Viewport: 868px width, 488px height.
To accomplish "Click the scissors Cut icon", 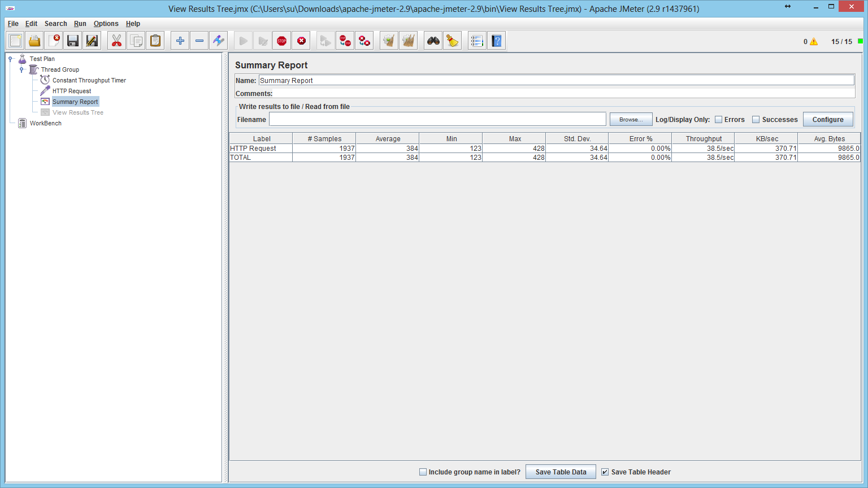I will [x=116, y=41].
